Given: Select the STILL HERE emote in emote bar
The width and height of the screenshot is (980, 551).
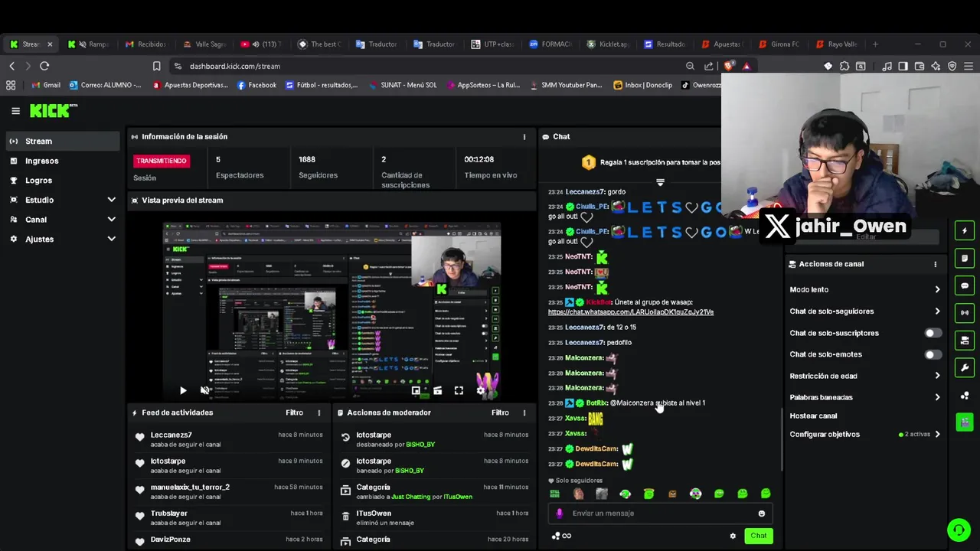Looking at the screenshot, I should (555, 494).
